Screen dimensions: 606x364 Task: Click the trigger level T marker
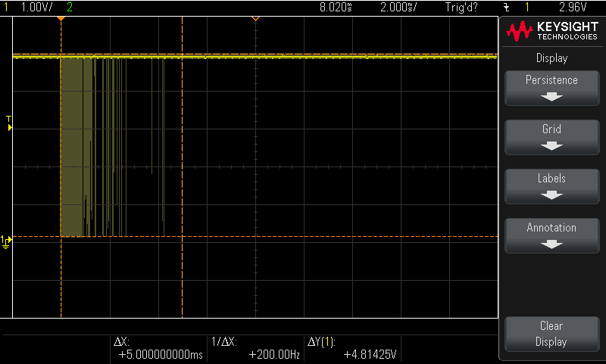(x=9, y=125)
